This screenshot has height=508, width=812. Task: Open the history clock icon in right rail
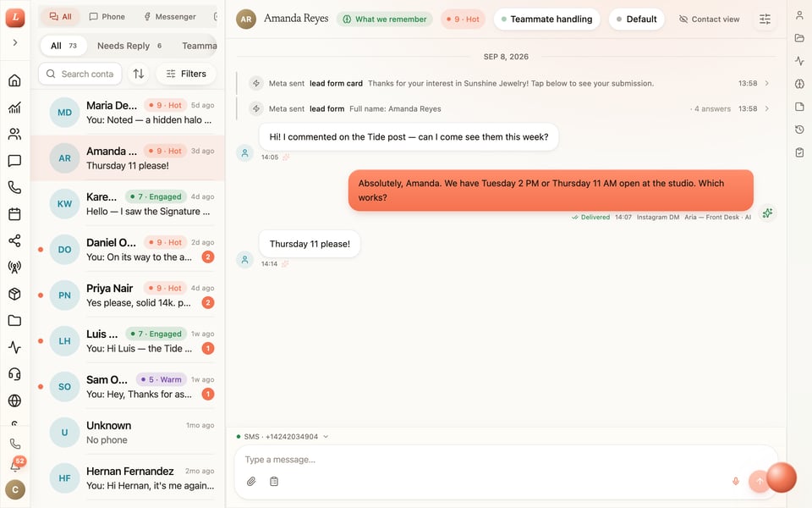point(799,130)
